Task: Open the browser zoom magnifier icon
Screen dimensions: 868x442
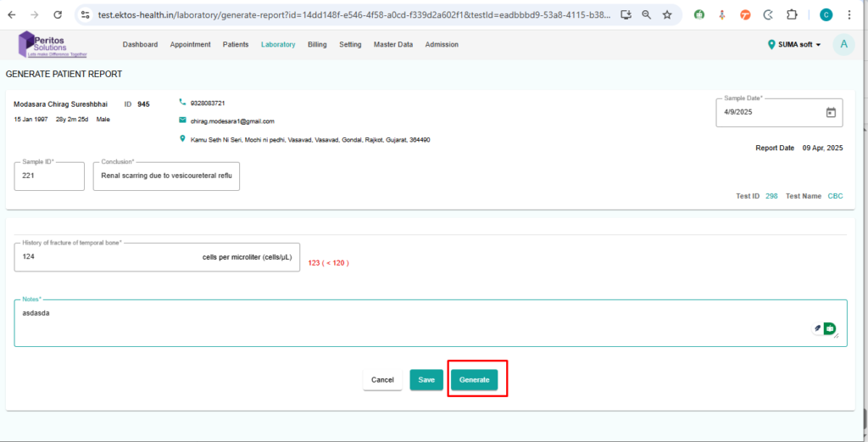Action: (647, 15)
